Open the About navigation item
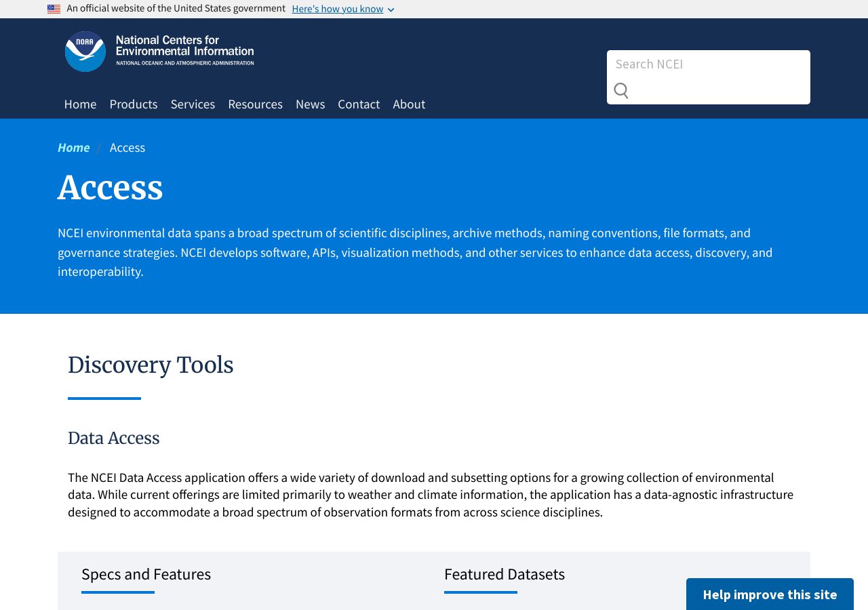This screenshot has width=868, height=610. (409, 104)
